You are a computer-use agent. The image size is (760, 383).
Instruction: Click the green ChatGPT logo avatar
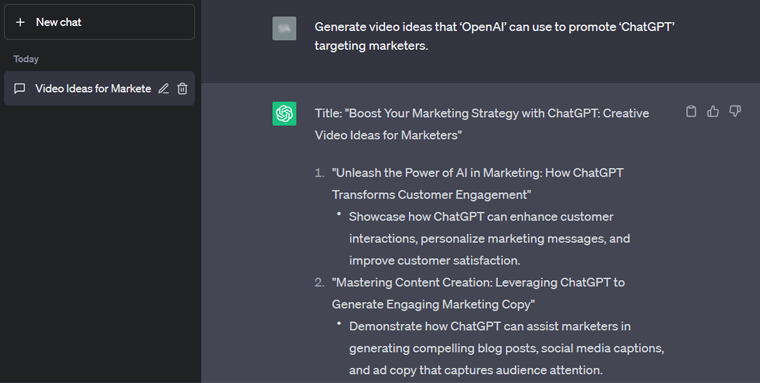click(x=284, y=113)
